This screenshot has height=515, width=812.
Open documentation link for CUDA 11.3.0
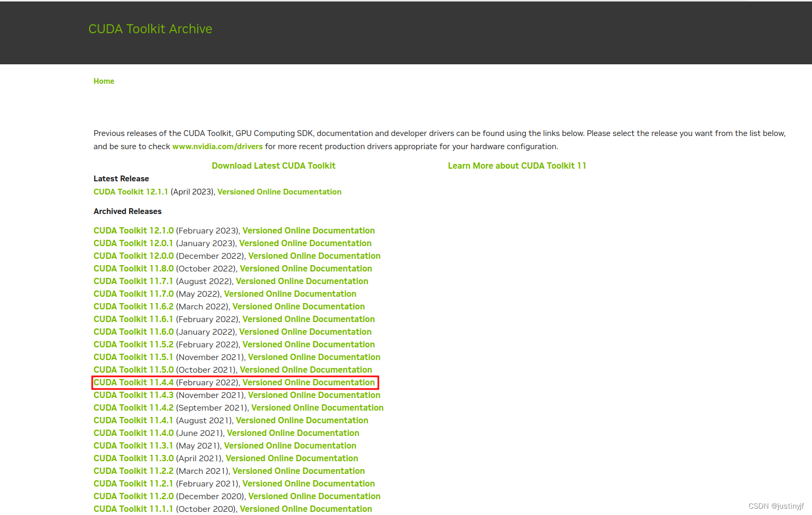click(x=292, y=458)
